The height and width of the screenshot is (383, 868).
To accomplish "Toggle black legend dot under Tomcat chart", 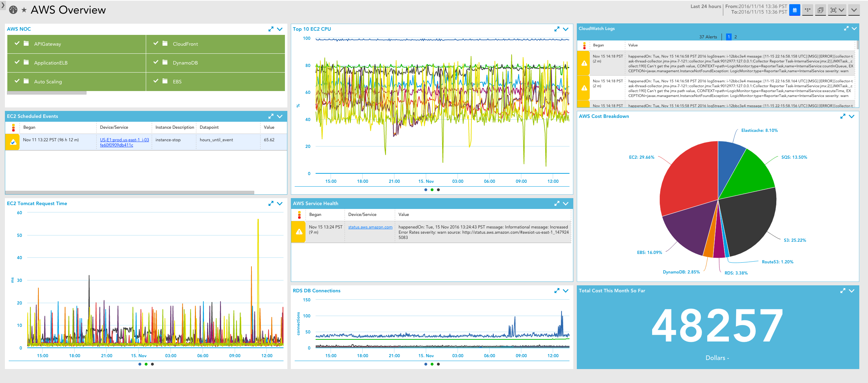I will (x=152, y=364).
